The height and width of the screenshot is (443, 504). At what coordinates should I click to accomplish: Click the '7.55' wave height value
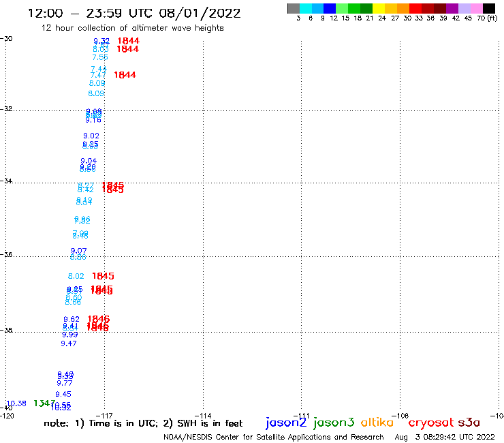point(100,57)
